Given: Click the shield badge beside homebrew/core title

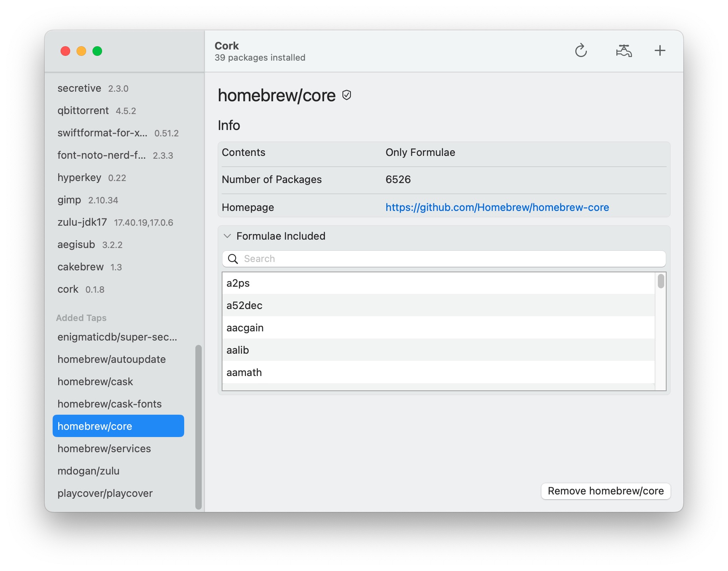Looking at the screenshot, I should 347,95.
